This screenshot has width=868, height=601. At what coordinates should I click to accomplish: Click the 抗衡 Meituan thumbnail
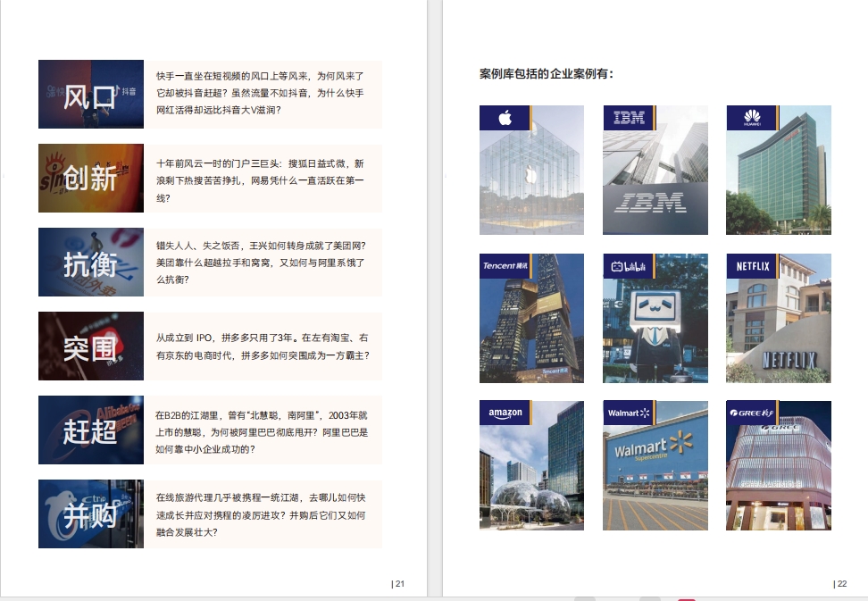point(91,262)
